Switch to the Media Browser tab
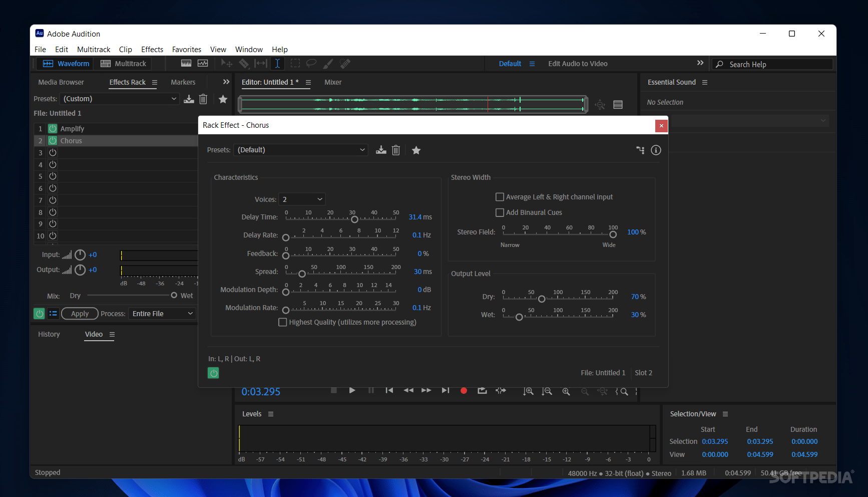 61,82
